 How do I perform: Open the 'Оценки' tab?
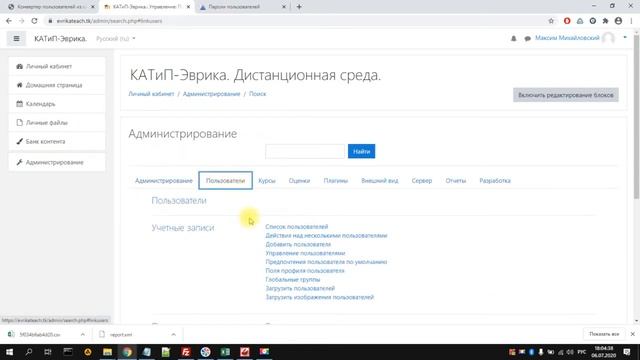click(x=299, y=180)
